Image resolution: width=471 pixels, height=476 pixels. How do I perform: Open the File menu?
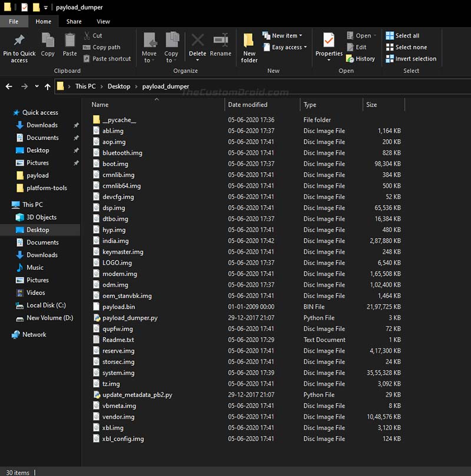point(14,21)
